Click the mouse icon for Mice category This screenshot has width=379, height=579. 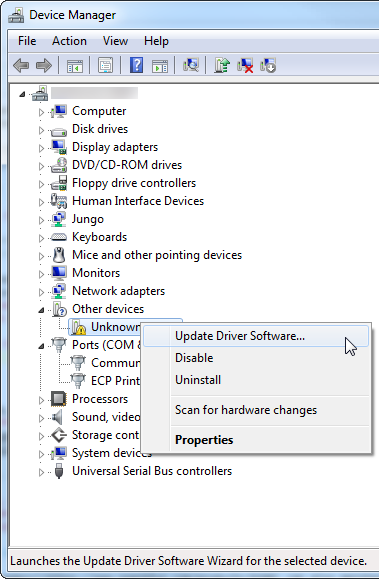pyautogui.click(x=59, y=255)
